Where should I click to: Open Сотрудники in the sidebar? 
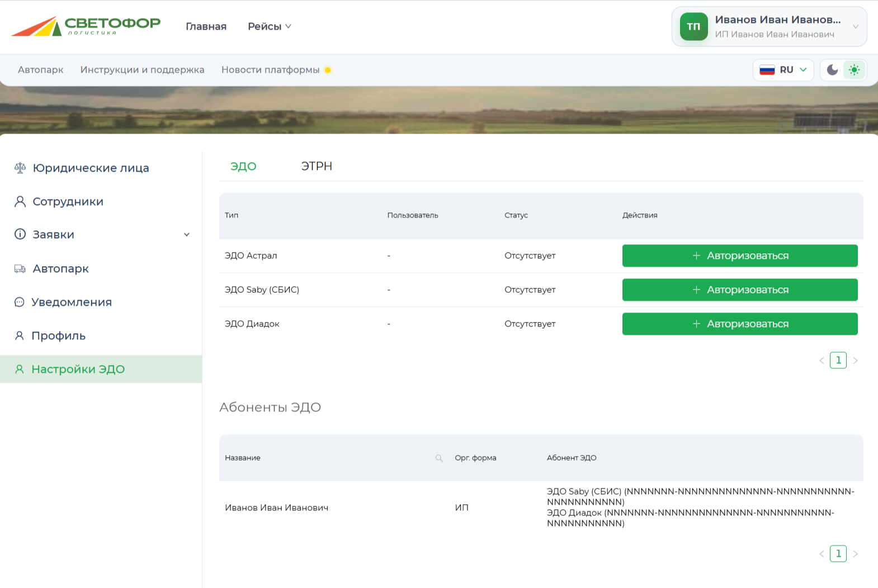coord(101,201)
